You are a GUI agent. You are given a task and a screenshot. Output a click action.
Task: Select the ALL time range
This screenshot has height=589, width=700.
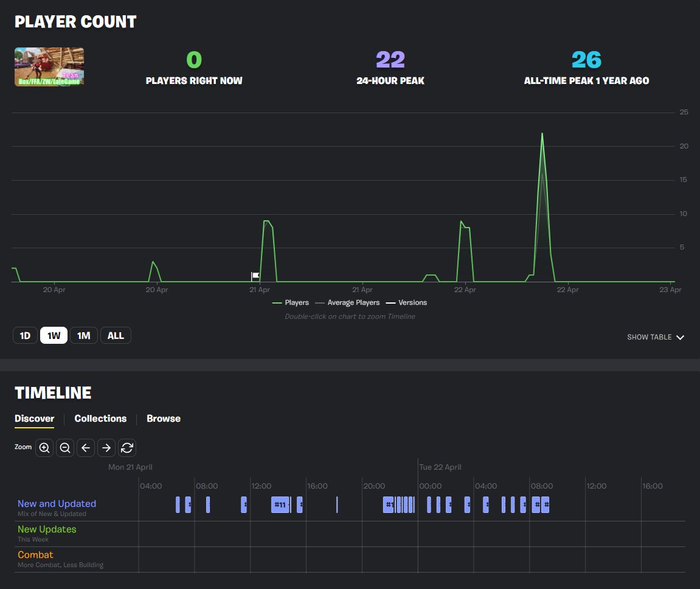116,335
